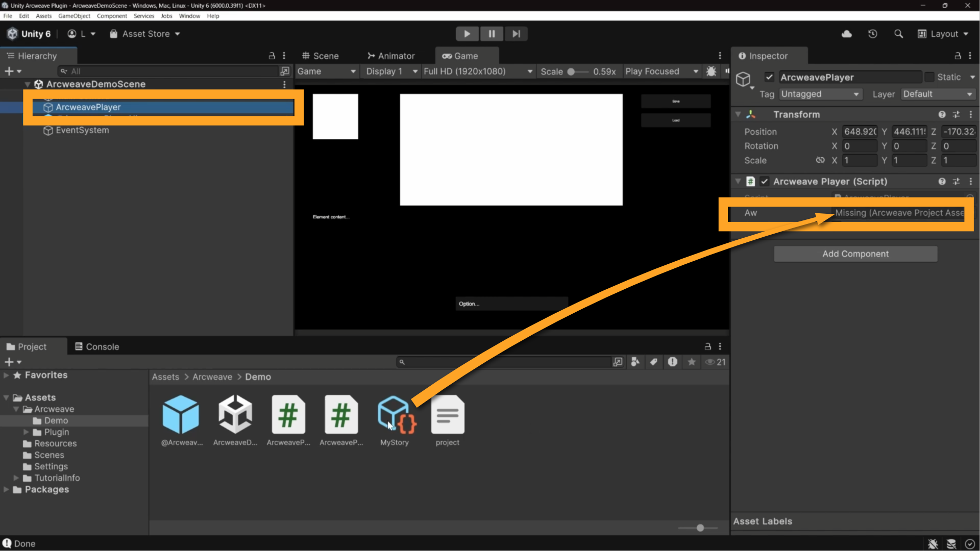Open the Transform help icon
The width and height of the screenshot is (980, 551).
[x=942, y=114]
